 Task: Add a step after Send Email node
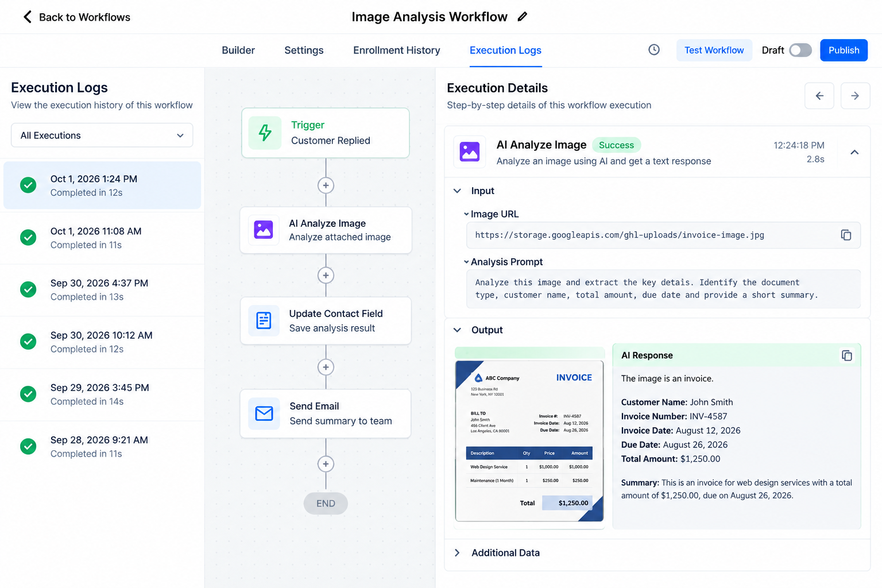point(326,464)
